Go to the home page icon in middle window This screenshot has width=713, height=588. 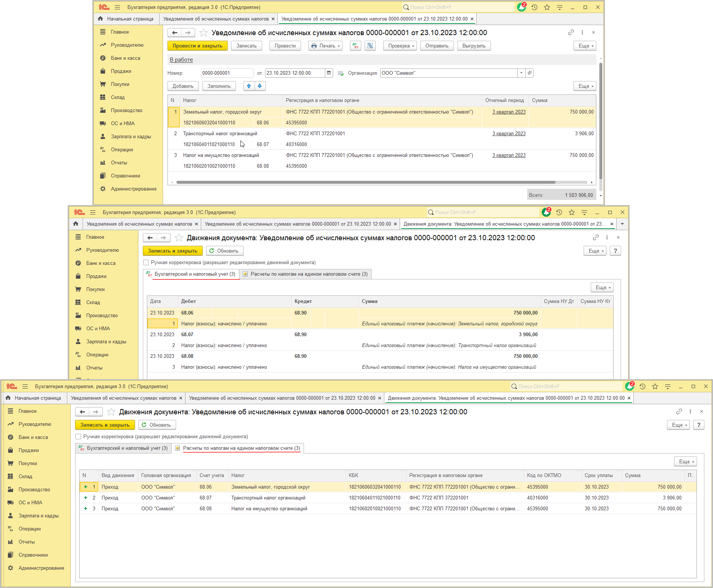76,224
